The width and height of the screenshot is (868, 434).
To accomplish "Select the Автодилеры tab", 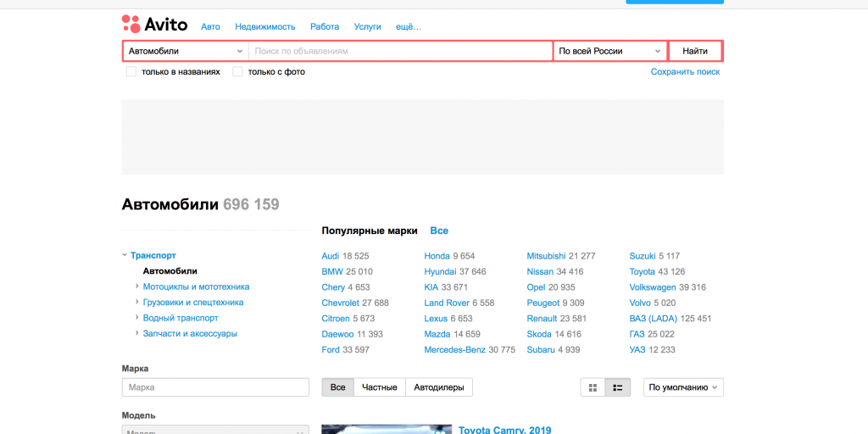I will [x=439, y=387].
